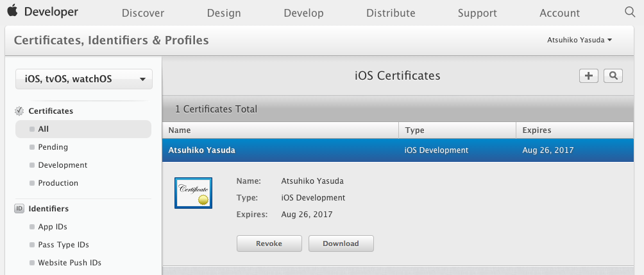This screenshot has height=275, width=644.
Task: Show Production certificates
Action: (58, 183)
